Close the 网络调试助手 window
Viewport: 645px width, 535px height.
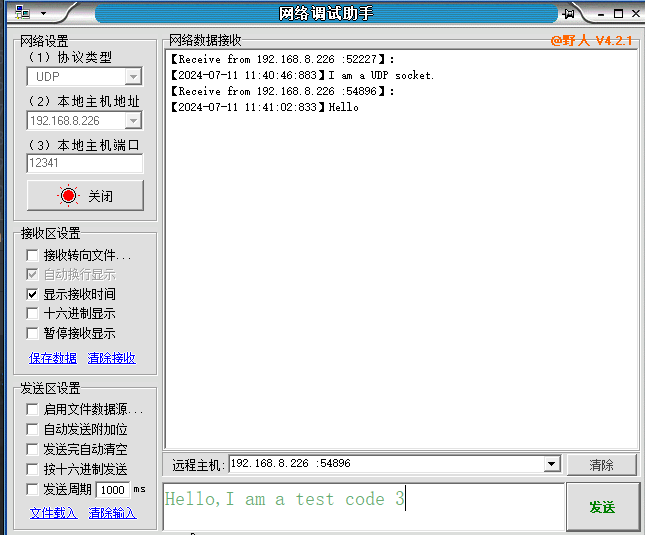pos(636,14)
